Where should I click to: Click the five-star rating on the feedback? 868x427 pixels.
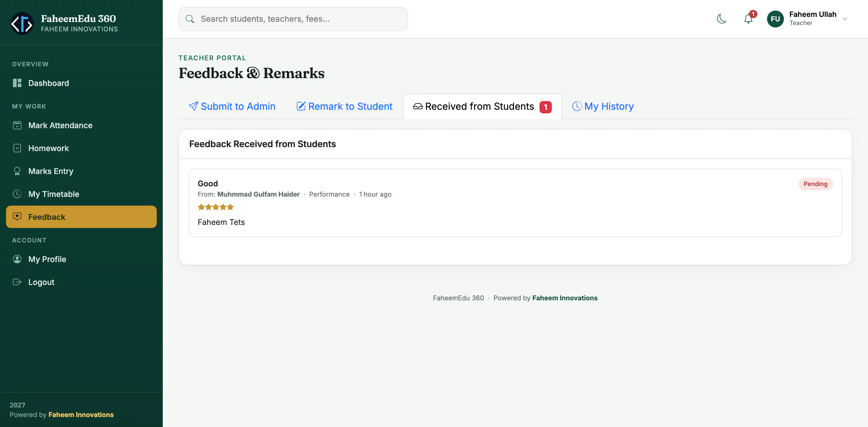pyautogui.click(x=216, y=207)
